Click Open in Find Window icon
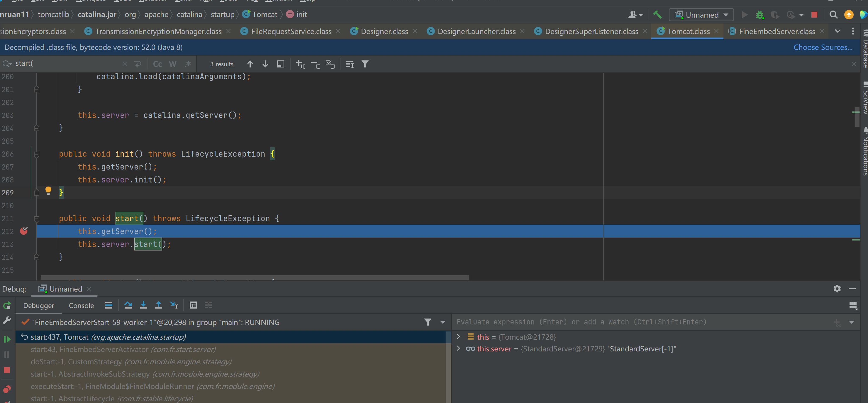868x403 pixels. pyautogui.click(x=280, y=64)
